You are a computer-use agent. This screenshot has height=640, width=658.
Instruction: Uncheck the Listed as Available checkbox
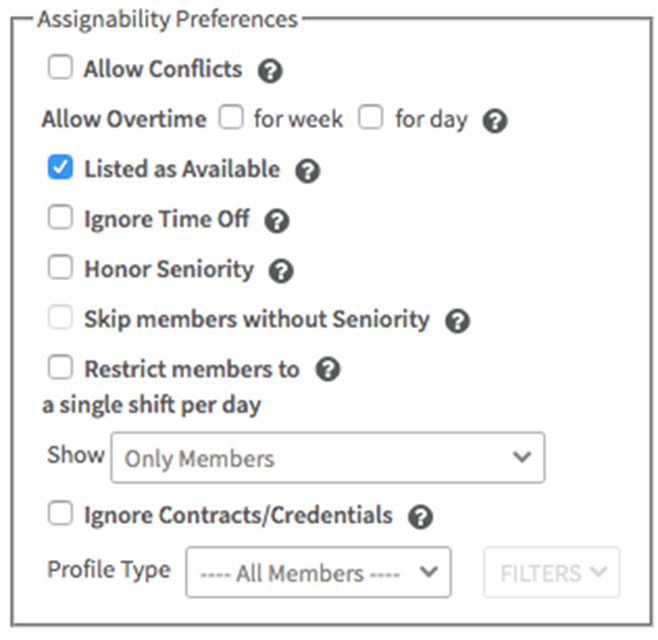60,167
